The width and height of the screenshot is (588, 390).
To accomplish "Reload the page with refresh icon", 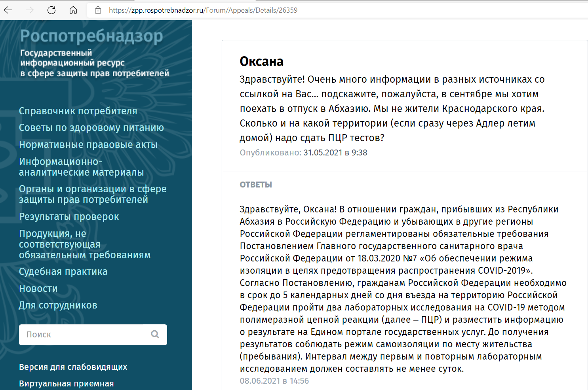I will point(51,10).
